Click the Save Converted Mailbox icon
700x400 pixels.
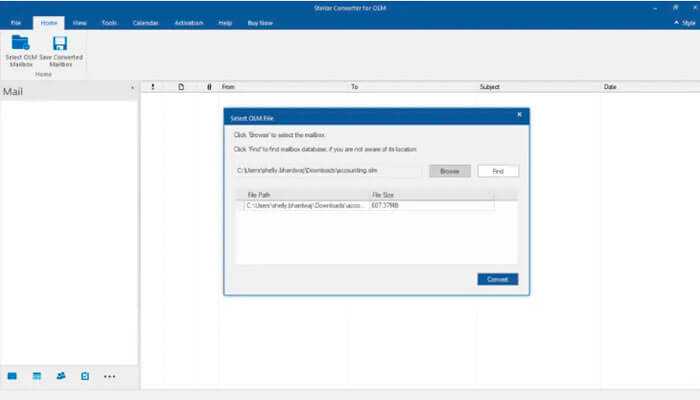tap(60, 43)
